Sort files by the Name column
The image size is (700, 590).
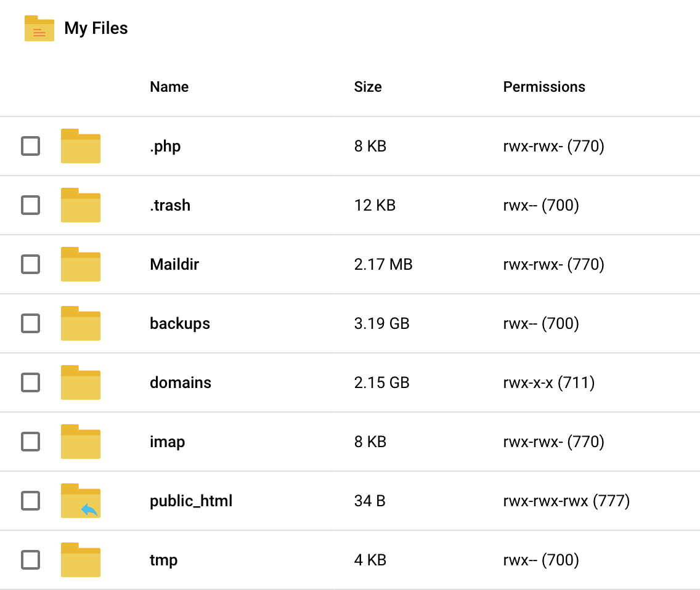click(x=169, y=87)
